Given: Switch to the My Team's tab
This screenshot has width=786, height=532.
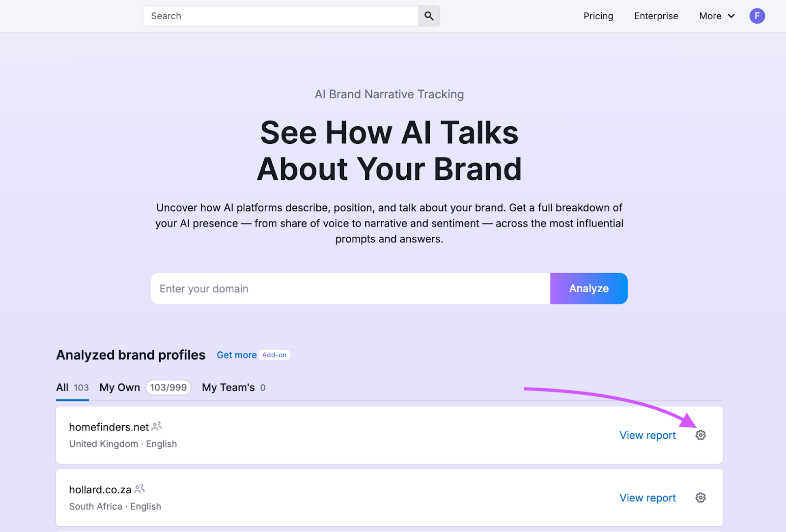Looking at the screenshot, I should pyautogui.click(x=228, y=387).
